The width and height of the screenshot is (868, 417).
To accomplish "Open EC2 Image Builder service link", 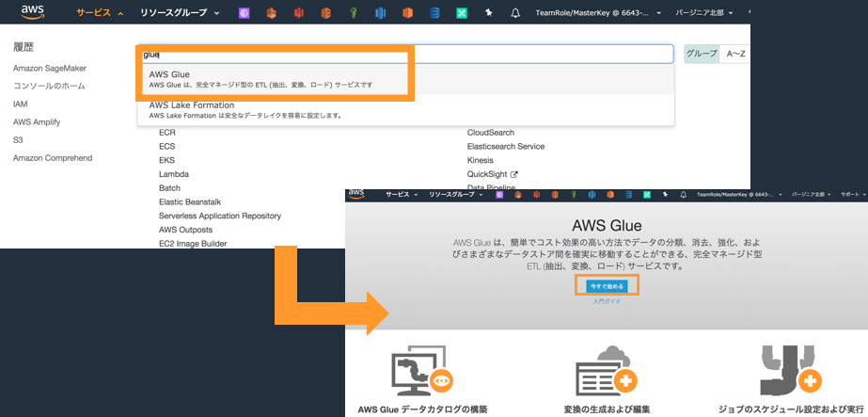I will 193,243.
